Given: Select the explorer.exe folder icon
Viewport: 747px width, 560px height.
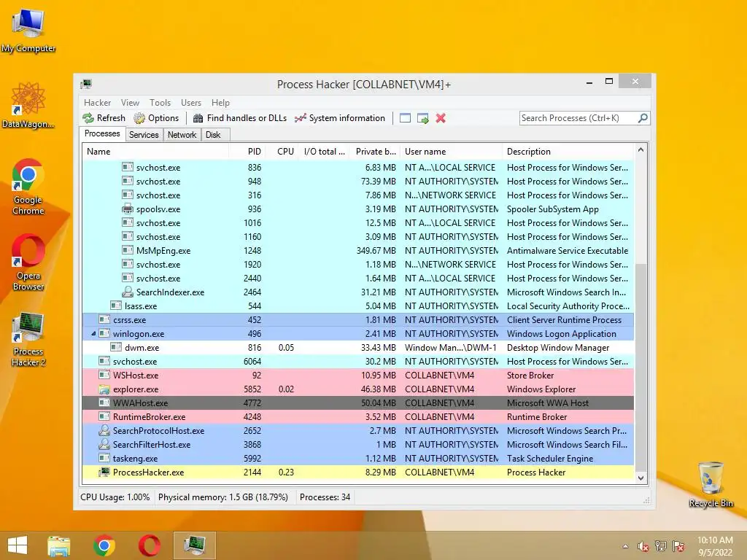Looking at the screenshot, I should 104,389.
